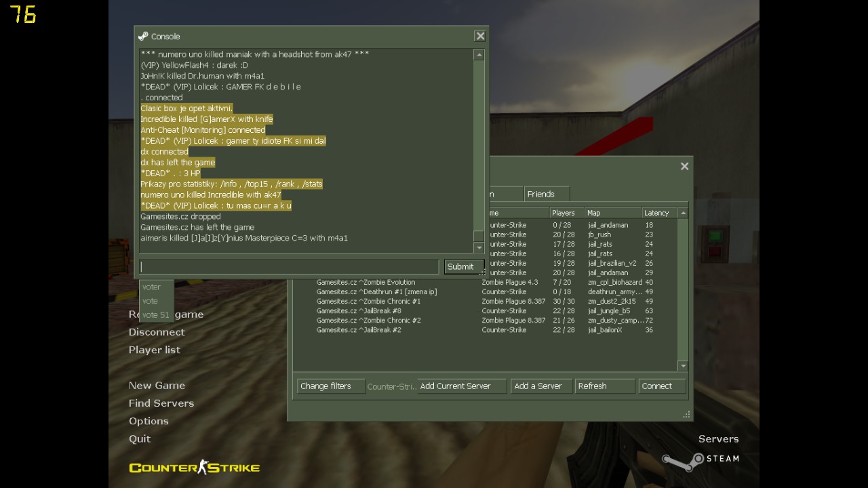The height and width of the screenshot is (488, 868).
Task: Select jail_rats row with 17 / 28 players
Action: tap(583, 244)
